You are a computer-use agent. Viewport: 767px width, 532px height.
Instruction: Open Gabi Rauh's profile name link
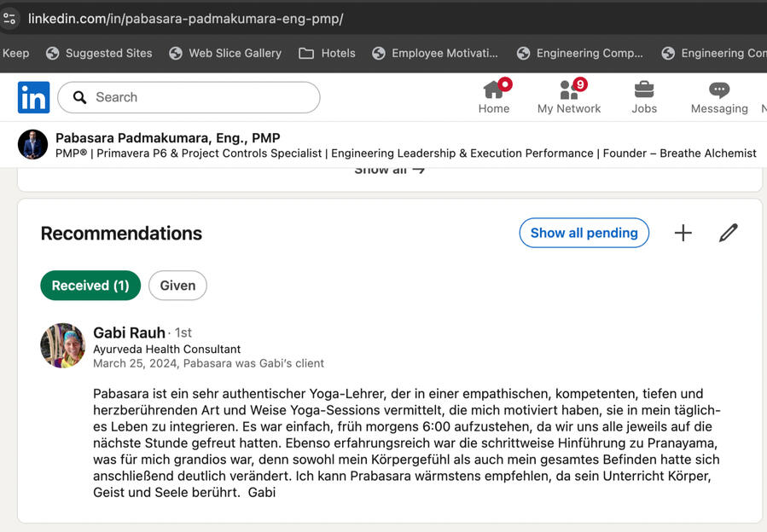[x=129, y=332]
